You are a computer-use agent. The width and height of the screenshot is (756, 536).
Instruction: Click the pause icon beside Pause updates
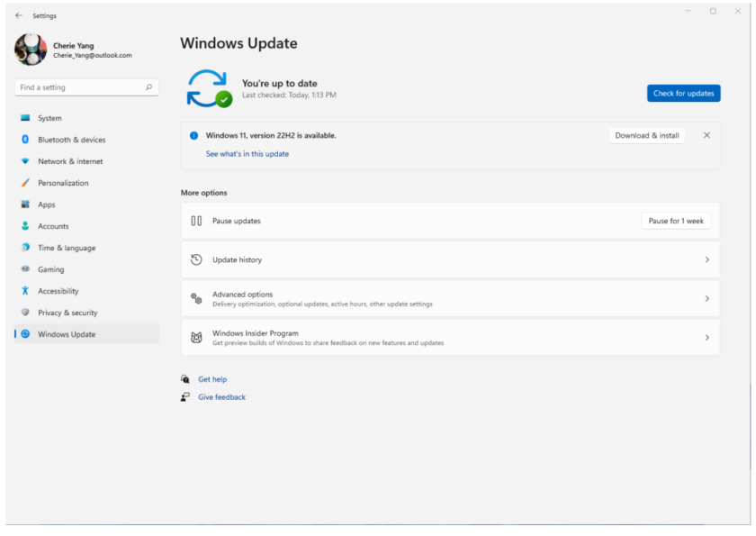(x=196, y=221)
